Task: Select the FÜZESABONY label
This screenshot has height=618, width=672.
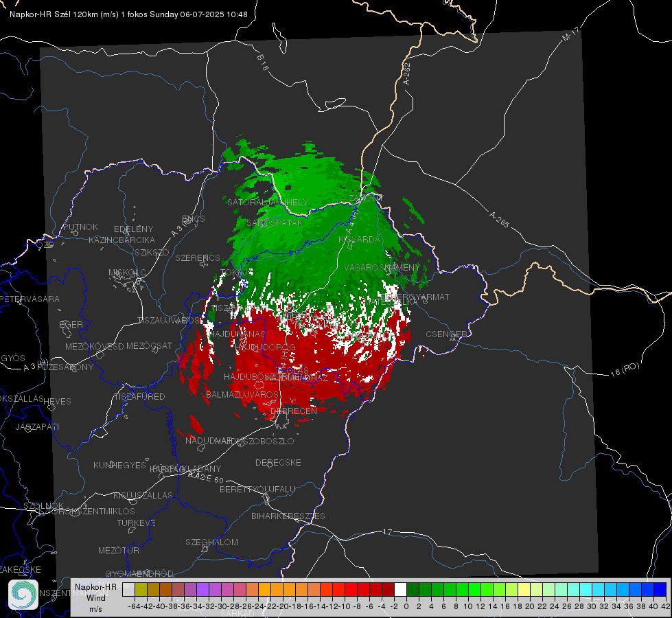Action: (x=65, y=367)
